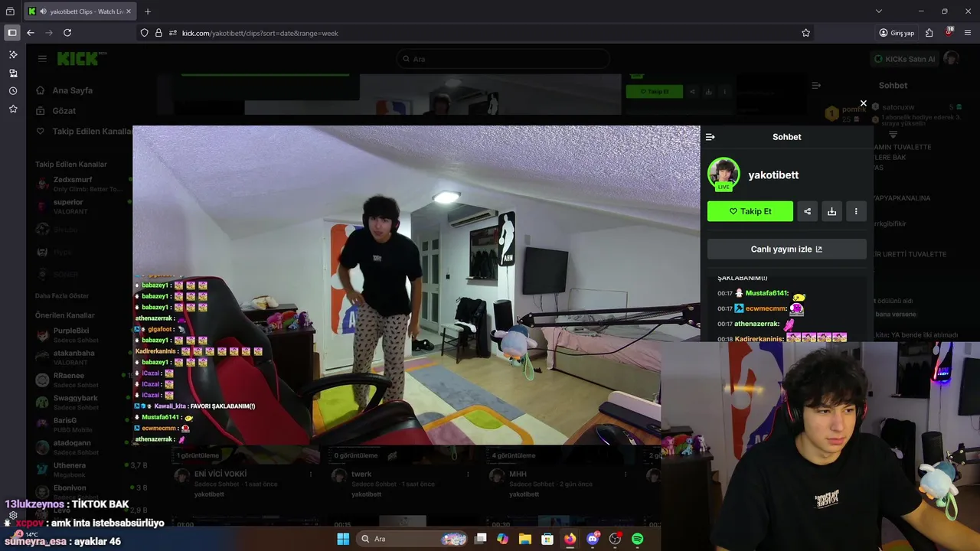Click the clip video player

tap(416, 285)
